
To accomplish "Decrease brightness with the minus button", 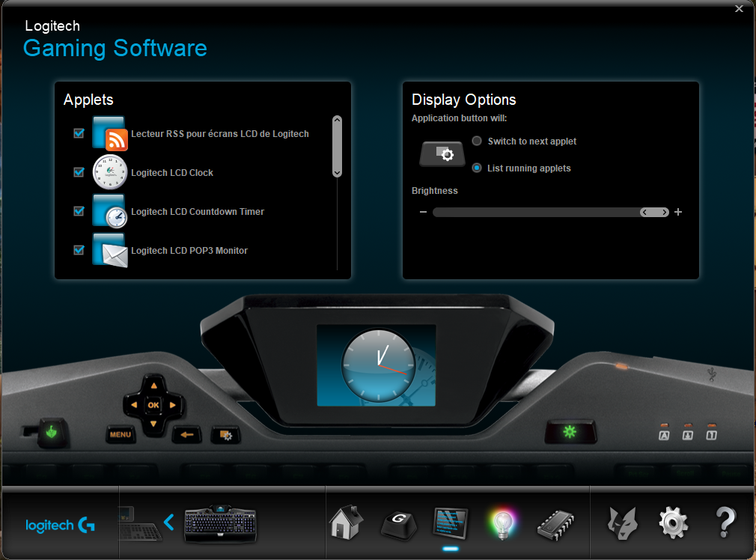I will 424,212.
